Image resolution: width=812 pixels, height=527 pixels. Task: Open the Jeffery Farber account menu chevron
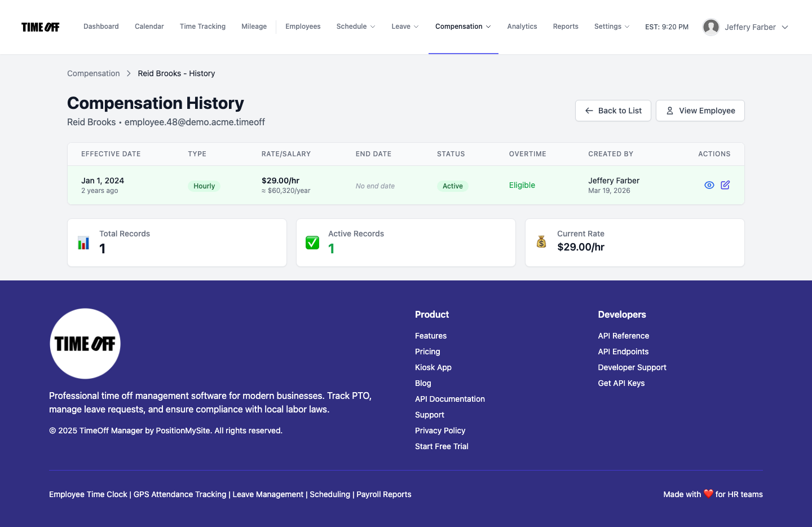tap(785, 27)
